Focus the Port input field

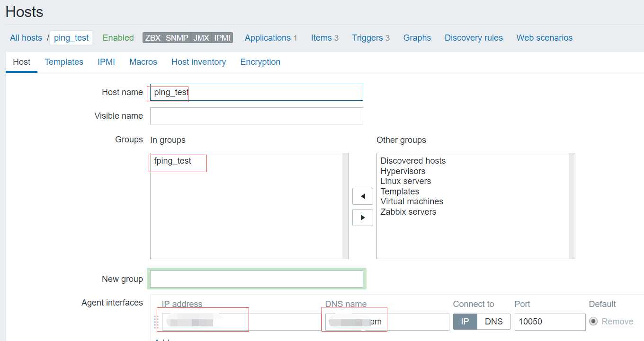(550, 322)
